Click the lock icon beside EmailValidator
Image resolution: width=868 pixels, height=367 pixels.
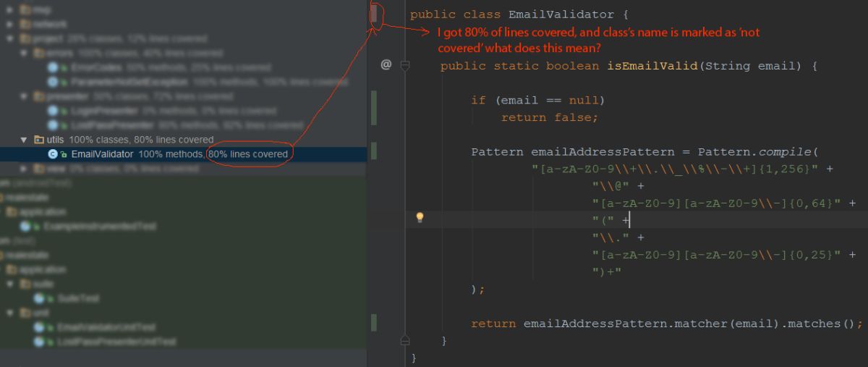point(64,155)
